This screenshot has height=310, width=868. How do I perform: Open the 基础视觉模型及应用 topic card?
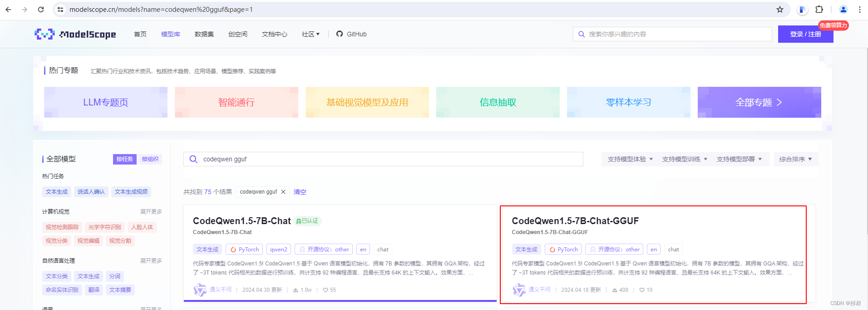pyautogui.click(x=367, y=102)
